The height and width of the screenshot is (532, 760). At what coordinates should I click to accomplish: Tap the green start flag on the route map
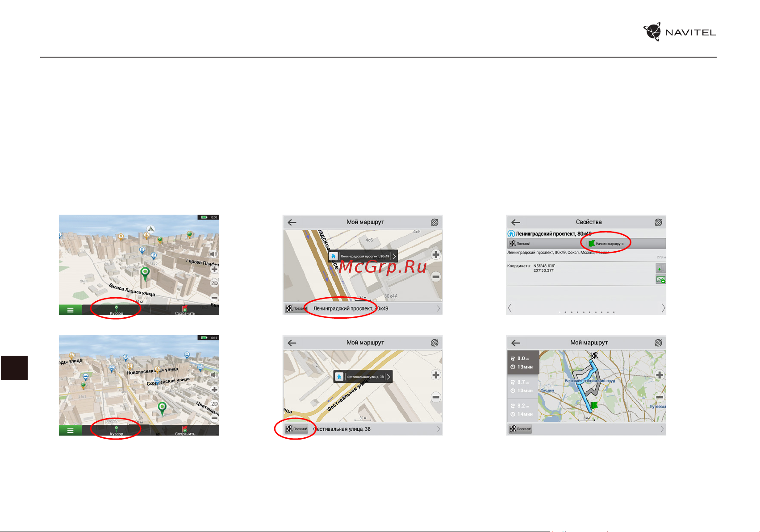[x=593, y=405]
